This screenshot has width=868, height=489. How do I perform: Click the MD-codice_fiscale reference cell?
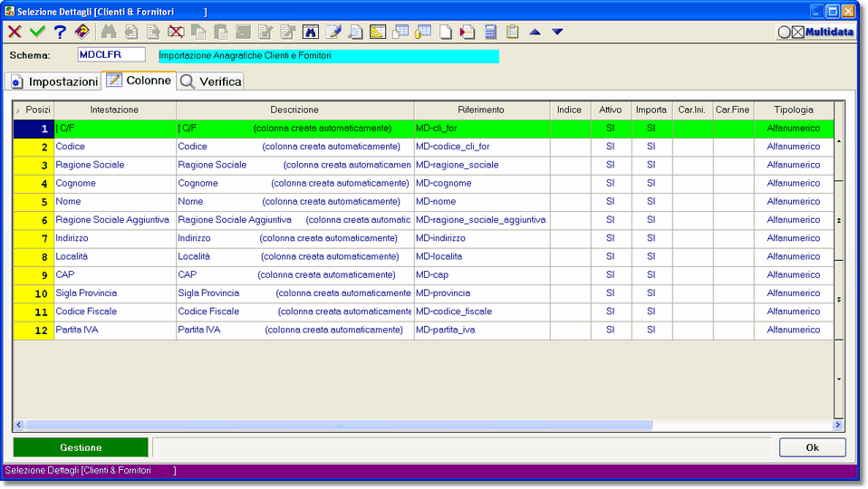pos(482,312)
